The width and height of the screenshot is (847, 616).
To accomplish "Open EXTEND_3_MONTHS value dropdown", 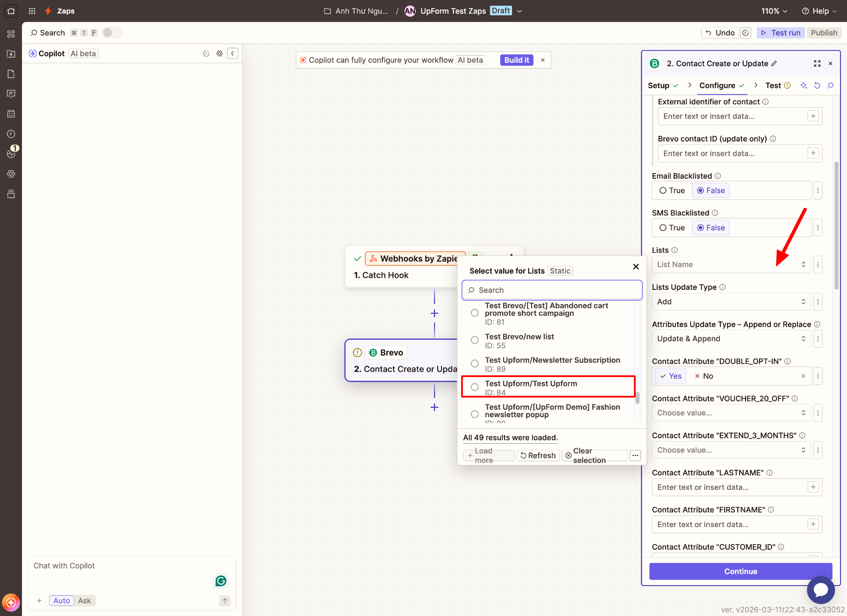I will [x=731, y=450].
